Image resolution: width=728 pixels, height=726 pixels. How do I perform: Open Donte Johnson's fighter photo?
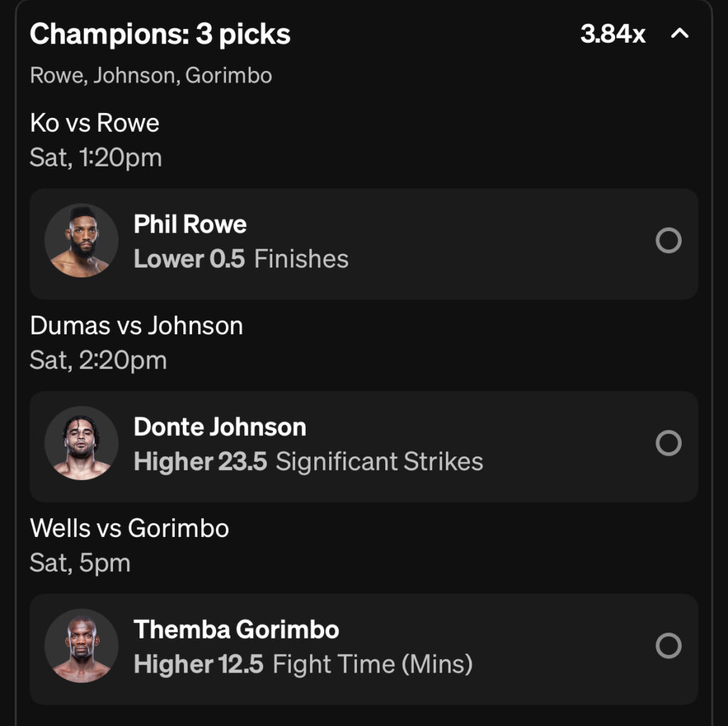click(x=82, y=444)
